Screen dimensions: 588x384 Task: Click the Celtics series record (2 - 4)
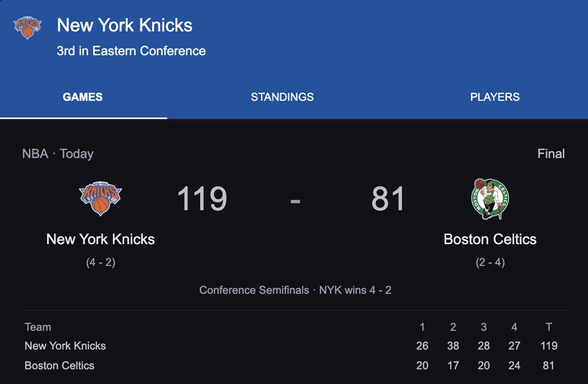(x=490, y=262)
